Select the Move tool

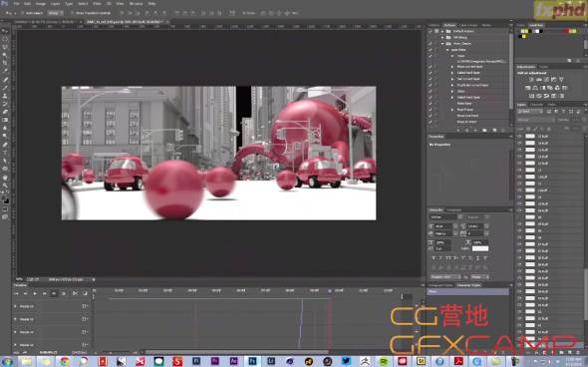[5, 31]
